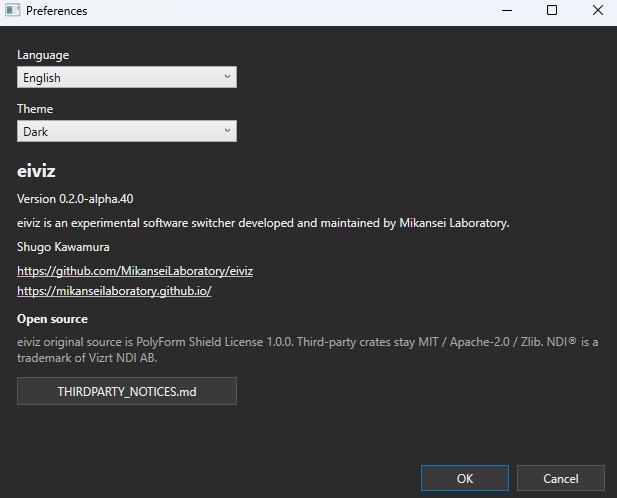The image size is (617, 498).
Task: Click the Version 0.2.0-alpha.40 text
Action: pos(75,199)
